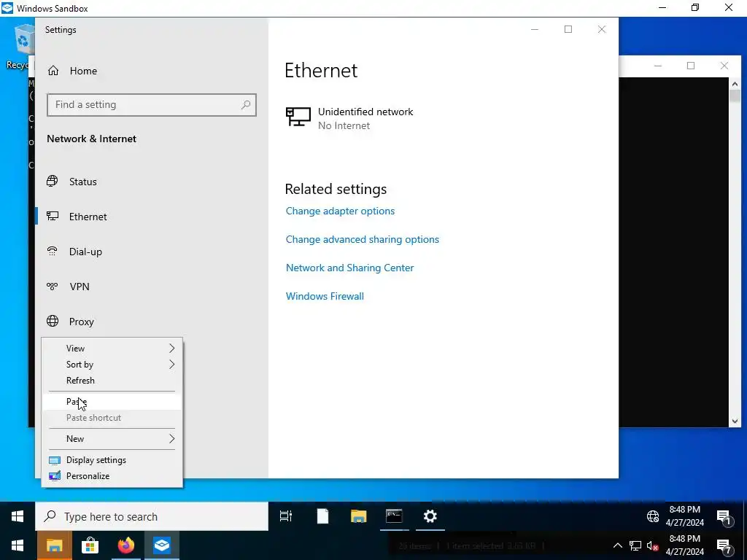This screenshot has height=560, width=747.
Task: Click the Personalize icon in context menu
Action: pos(55,475)
